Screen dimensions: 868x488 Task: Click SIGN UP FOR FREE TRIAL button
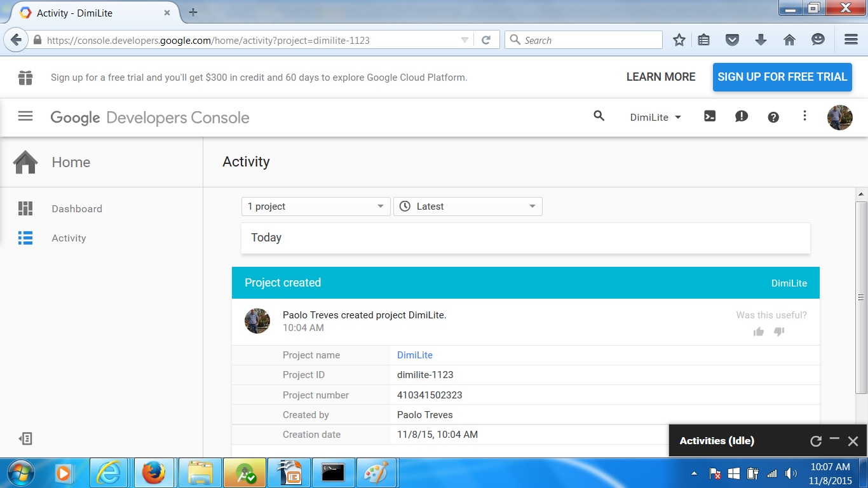tap(782, 77)
